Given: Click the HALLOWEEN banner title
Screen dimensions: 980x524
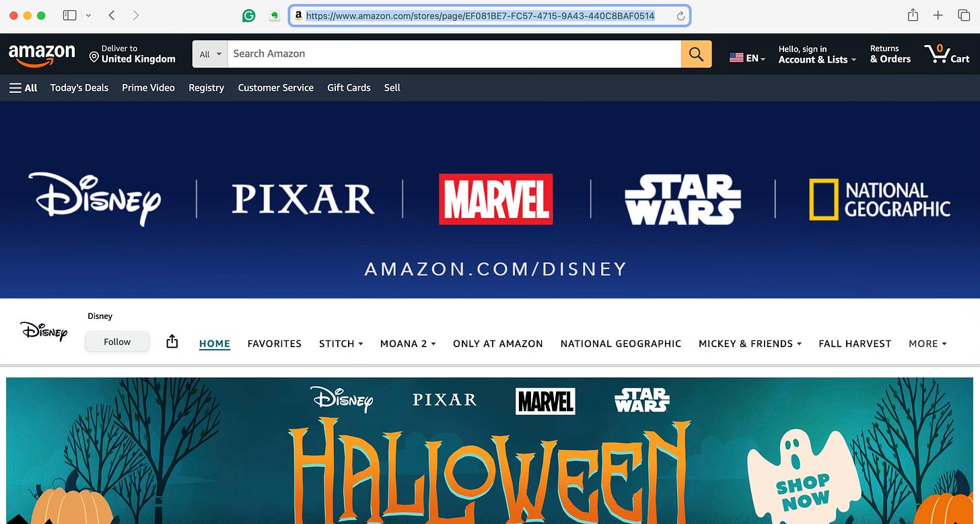Looking at the screenshot, I should [491, 471].
